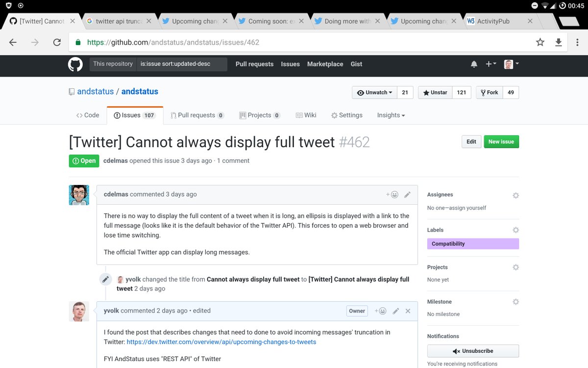Image resolution: width=588 pixels, height=368 pixels.
Task: Click the browser download icon
Action: click(x=559, y=42)
